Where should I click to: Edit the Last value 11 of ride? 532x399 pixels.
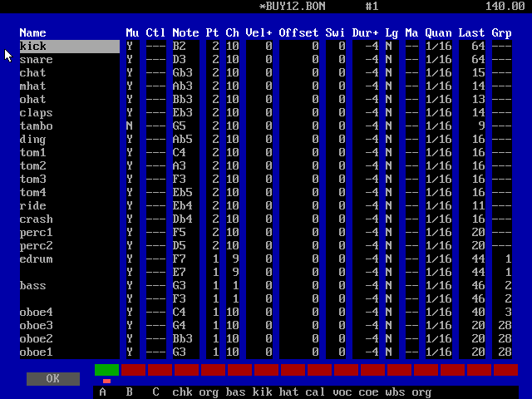(x=472, y=205)
